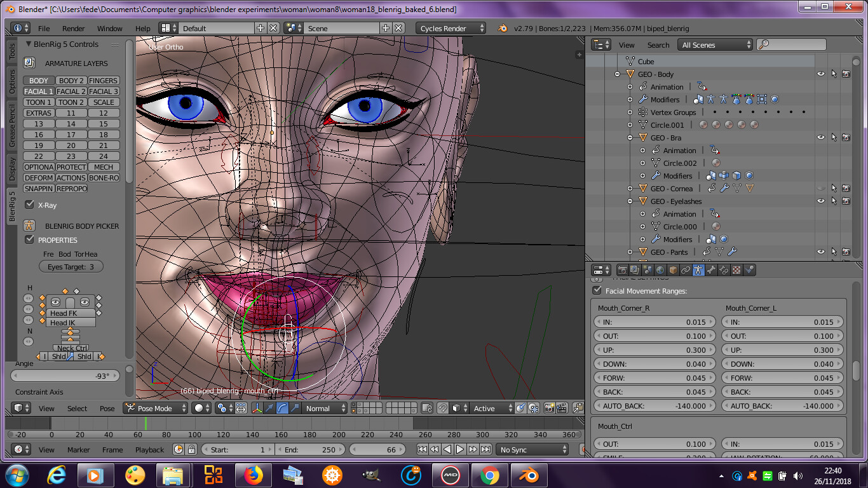This screenshot has width=868, height=488.
Task: Select the scale manipulator icon
Action: [295, 409]
